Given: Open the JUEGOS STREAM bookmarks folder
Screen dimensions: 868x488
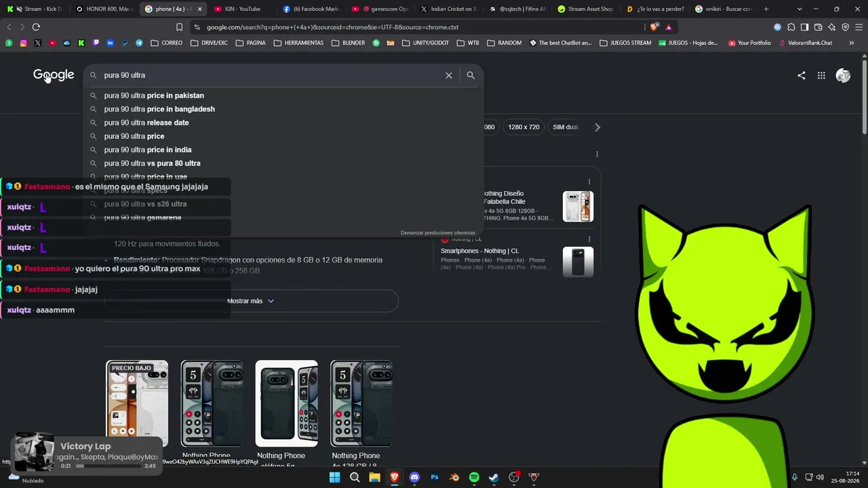Looking at the screenshot, I should tap(625, 43).
